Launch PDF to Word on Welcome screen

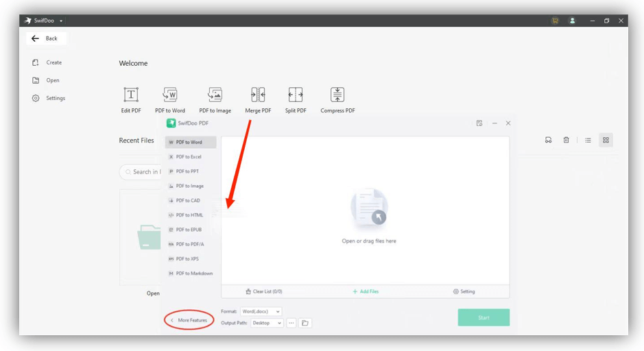pos(170,100)
